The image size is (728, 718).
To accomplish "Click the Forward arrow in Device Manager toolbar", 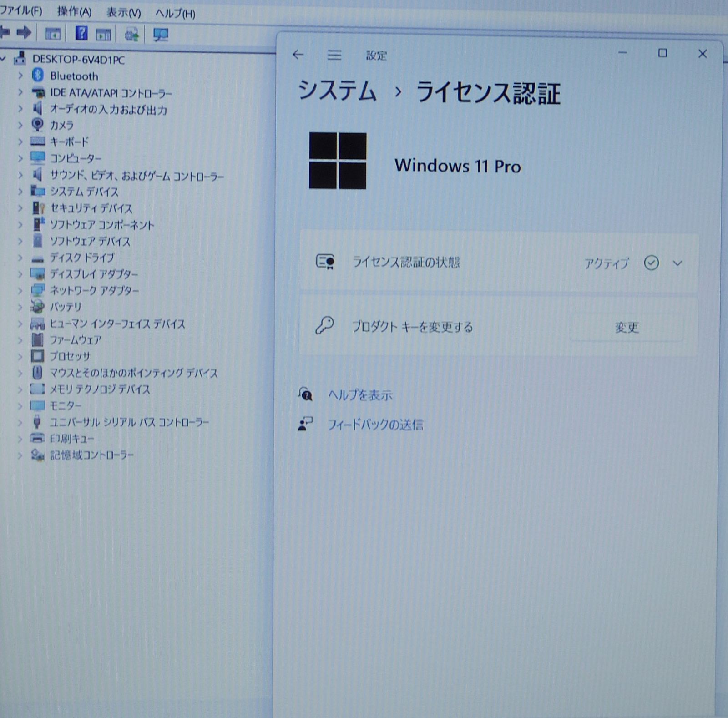I will [24, 32].
